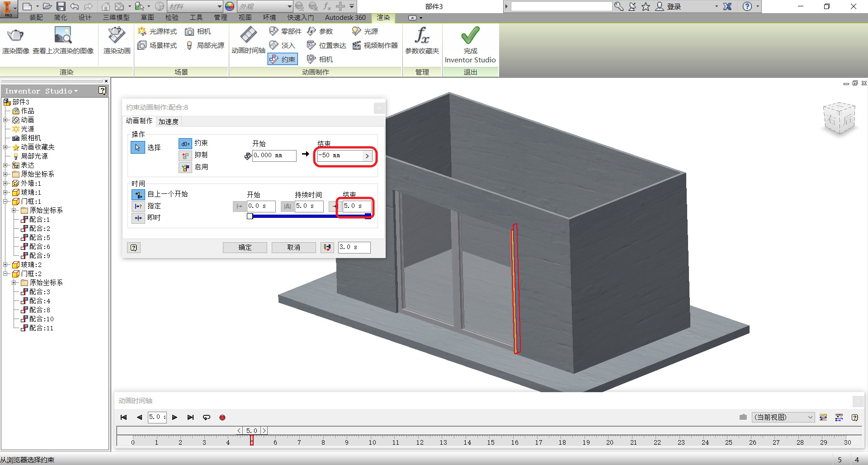Enable the 启用 action option

tap(185, 168)
